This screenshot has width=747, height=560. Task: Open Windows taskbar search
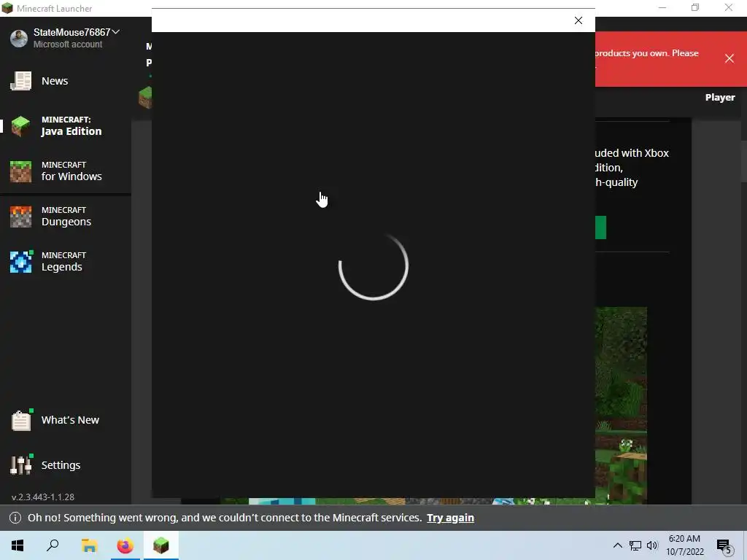pos(53,545)
